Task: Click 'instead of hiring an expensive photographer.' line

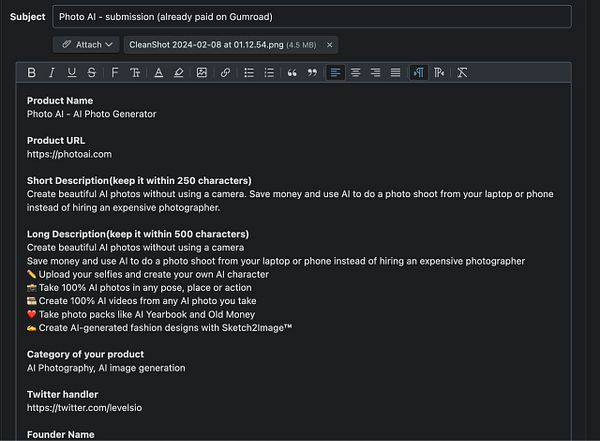Action: click(x=123, y=207)
